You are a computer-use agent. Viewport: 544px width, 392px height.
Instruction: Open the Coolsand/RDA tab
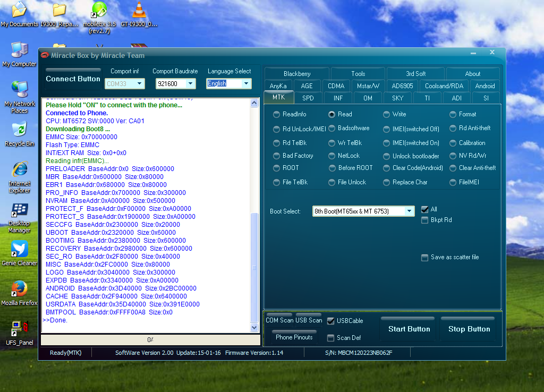[x=444, y=86]
